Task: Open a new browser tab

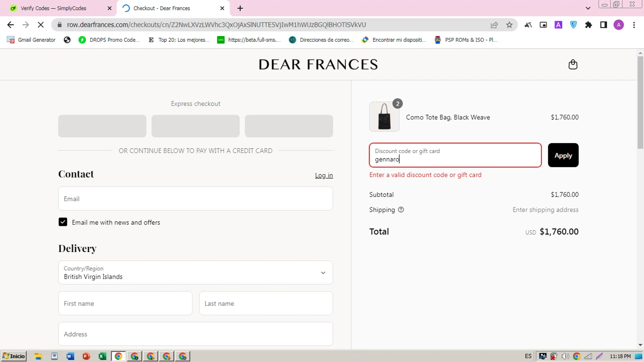Action: [240, 8]
